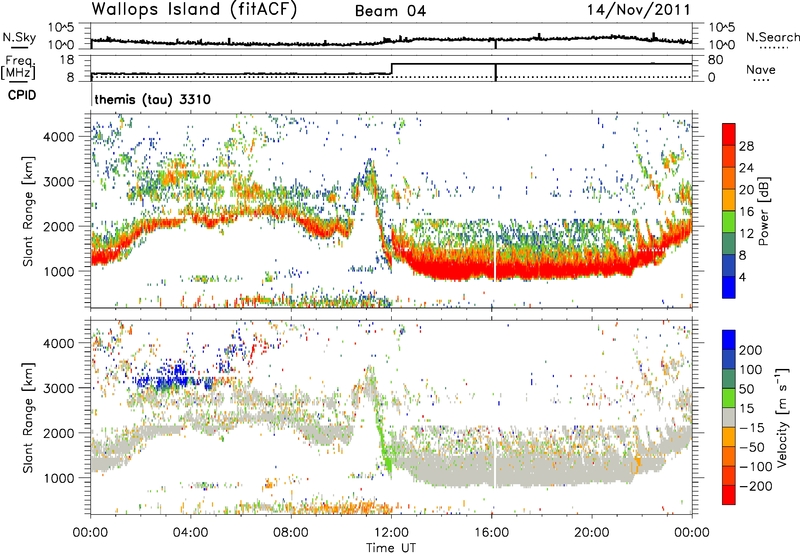The height and width of the screenshot is (554, 800).
Task: Click the CPID label
Action: (x=22, y=95)
